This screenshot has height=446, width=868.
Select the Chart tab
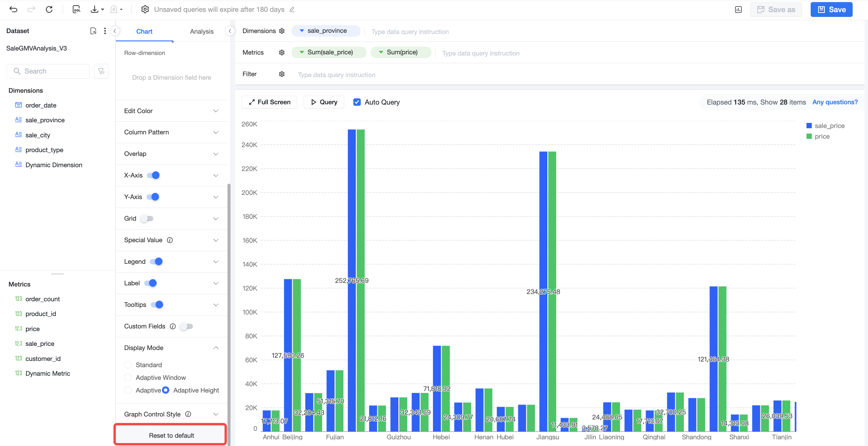click(144, 31)
